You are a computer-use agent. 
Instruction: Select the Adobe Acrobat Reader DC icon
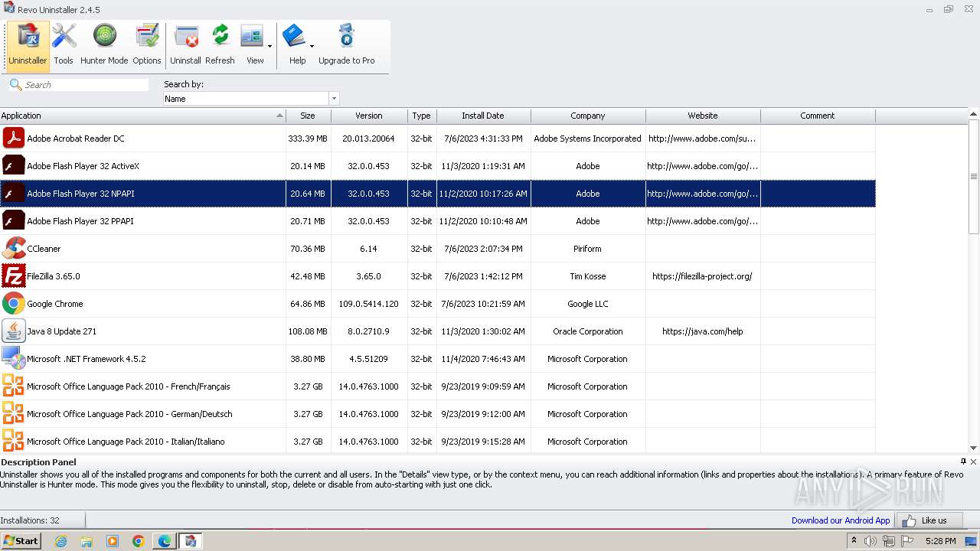[14, 139]
